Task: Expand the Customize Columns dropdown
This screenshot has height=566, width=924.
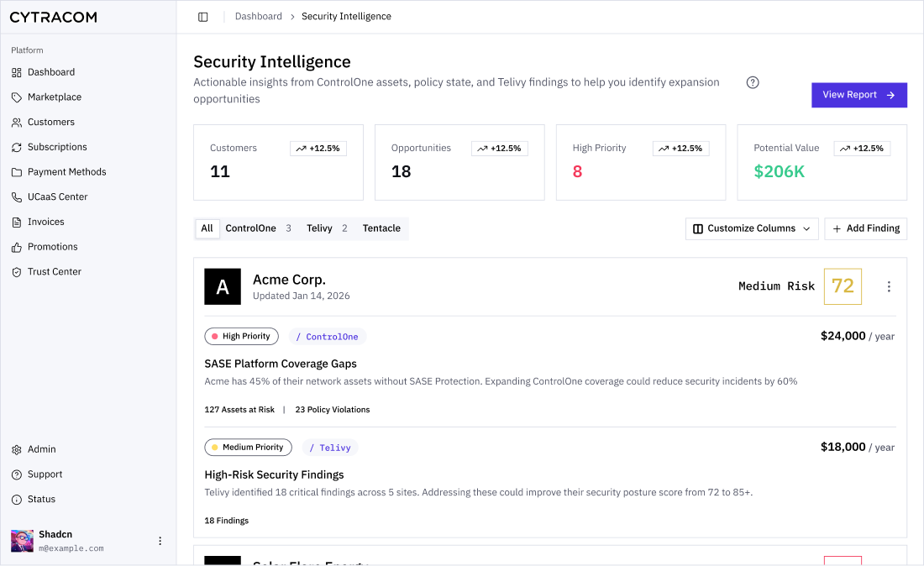Action: pos(752,228)
